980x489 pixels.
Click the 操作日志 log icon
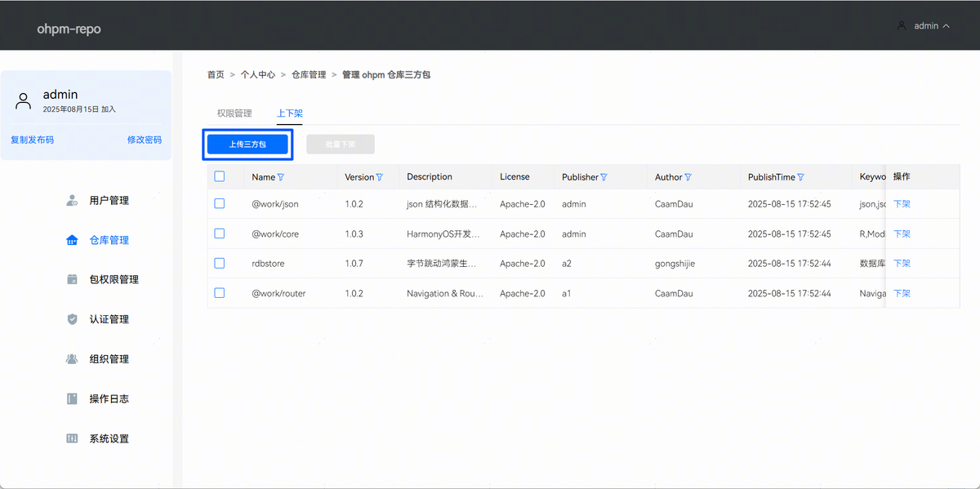pyautogui.click(x=72, y=399)
